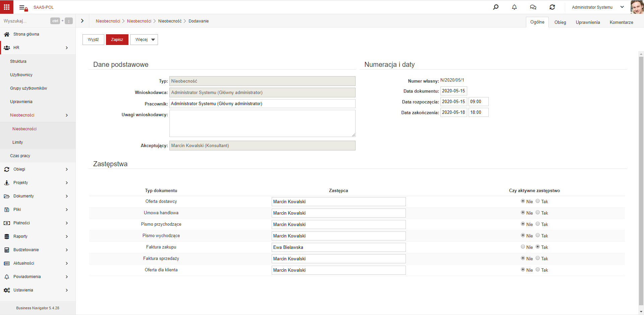
Task: Click the Wyjdź button
Action: click(93, 40)
